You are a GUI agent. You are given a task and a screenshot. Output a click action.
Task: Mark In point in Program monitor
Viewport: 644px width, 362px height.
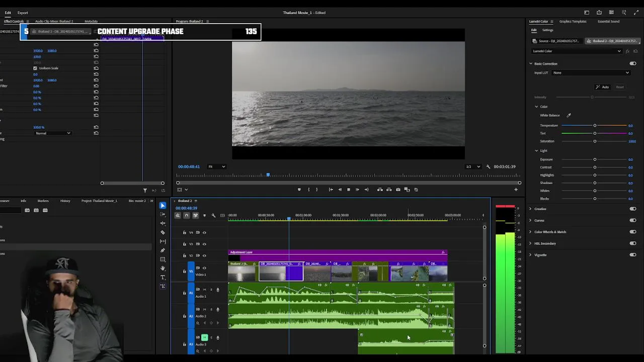(309, 190)
